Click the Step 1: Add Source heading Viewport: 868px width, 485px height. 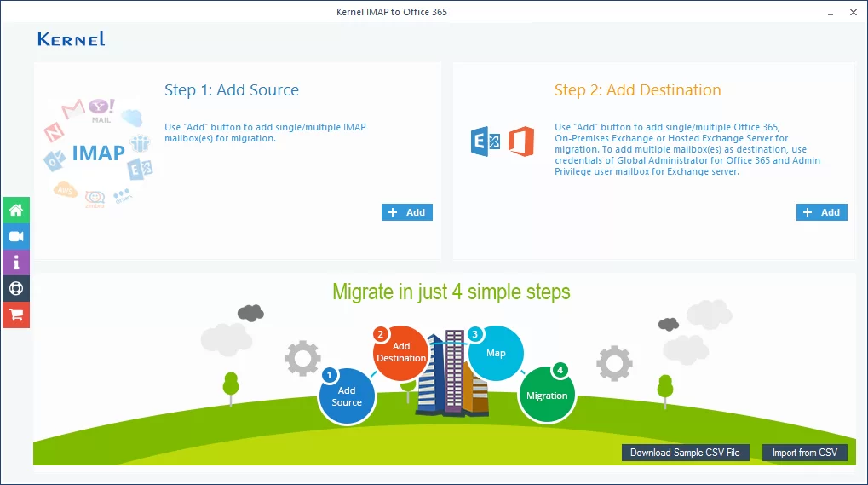[231, 90]
